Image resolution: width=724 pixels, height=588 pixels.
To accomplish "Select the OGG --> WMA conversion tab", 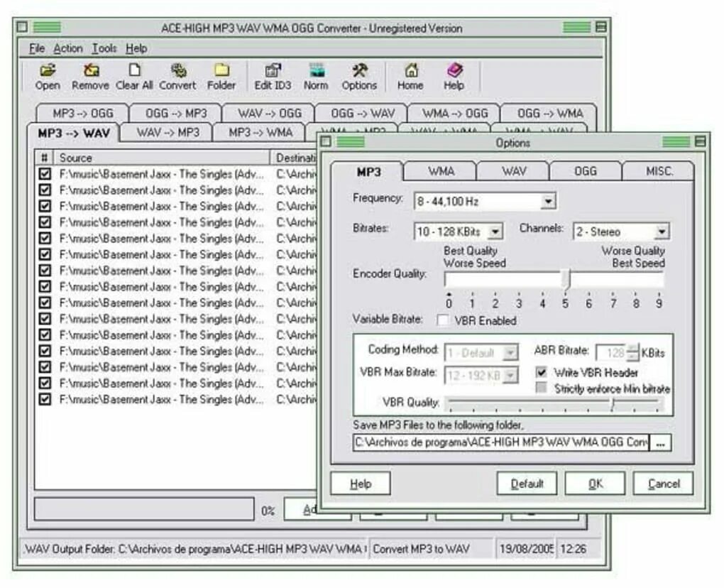I will click(549, 113).
